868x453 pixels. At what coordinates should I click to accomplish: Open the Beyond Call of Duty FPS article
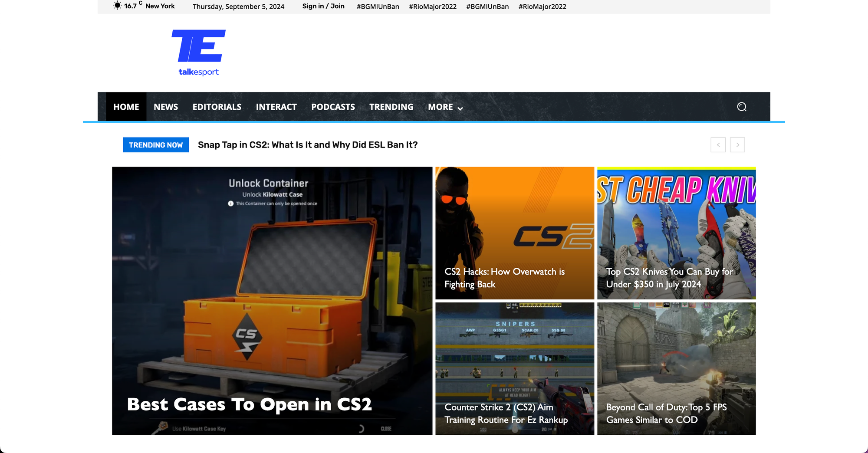click(677, 369)
